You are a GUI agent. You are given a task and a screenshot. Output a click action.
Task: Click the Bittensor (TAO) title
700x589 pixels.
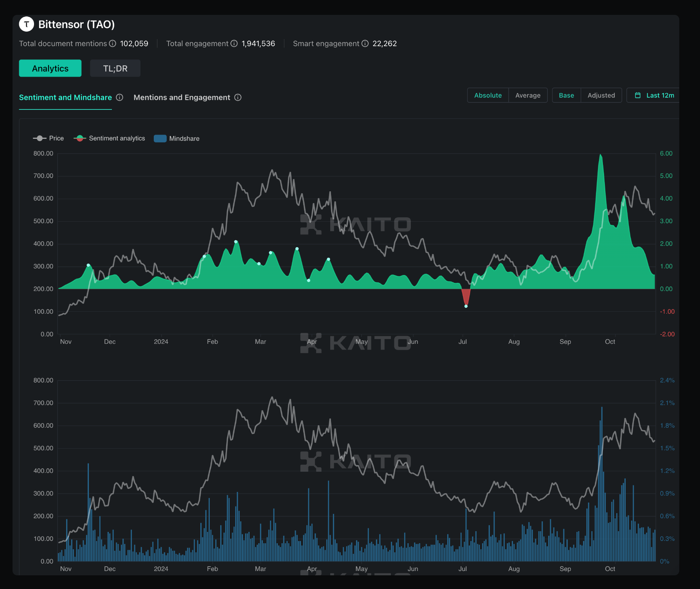(x=77, y=24)
